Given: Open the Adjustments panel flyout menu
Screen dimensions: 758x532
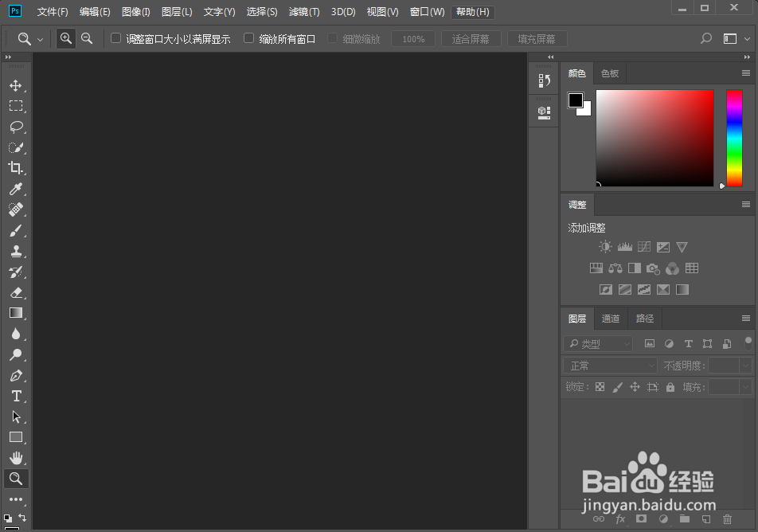Looking at the screenshot, I should 746,205.
